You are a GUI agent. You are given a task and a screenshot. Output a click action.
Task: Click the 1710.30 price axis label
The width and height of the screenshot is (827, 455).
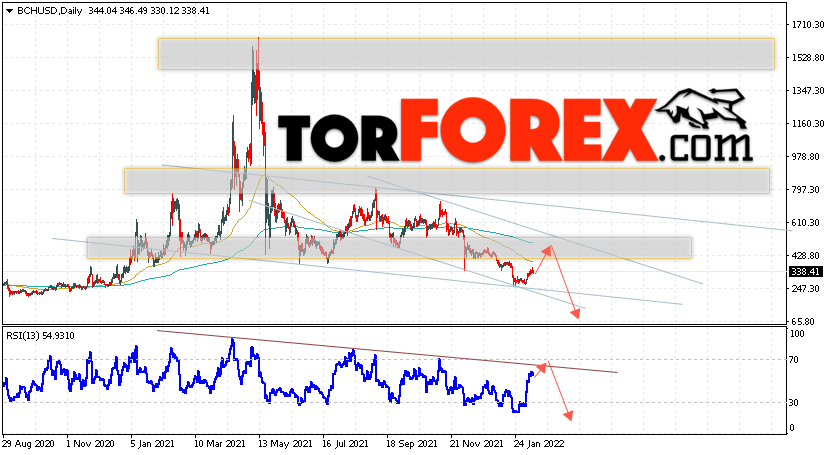pos(806,24)
